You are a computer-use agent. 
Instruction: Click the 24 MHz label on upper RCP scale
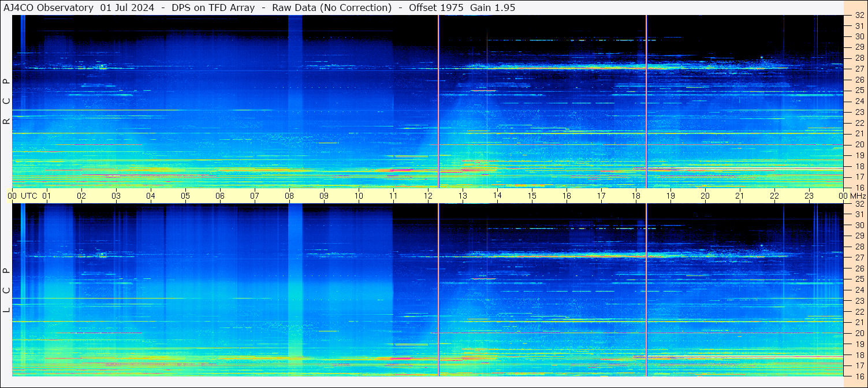(x=859, y=102)
